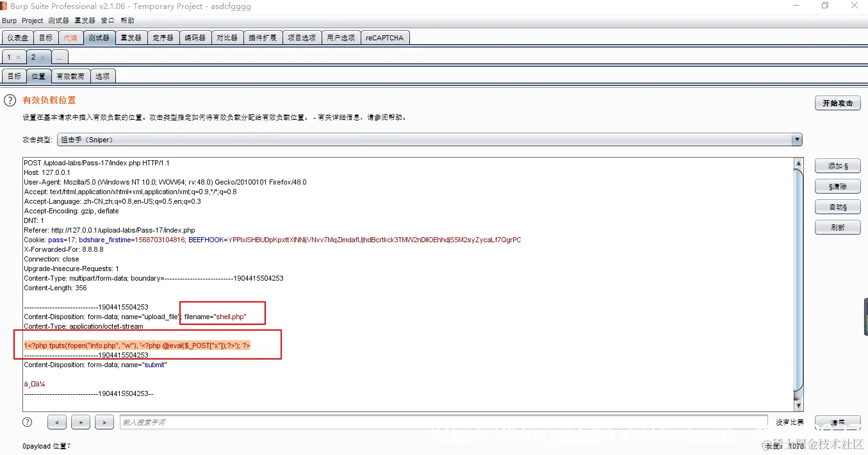Click the 开始攻击 button
This screenshot has height=455, width=868.
(x=838, y=103)
